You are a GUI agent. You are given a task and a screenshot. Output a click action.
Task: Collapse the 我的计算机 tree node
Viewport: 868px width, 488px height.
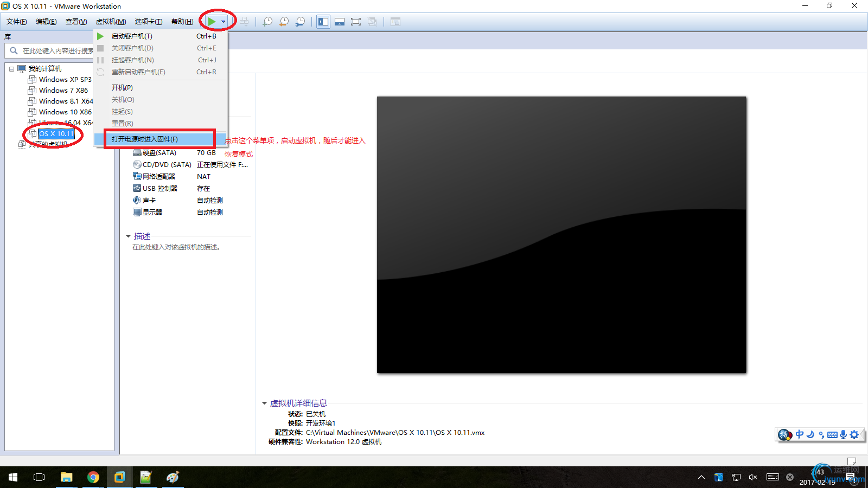click(x=11, y=69)
